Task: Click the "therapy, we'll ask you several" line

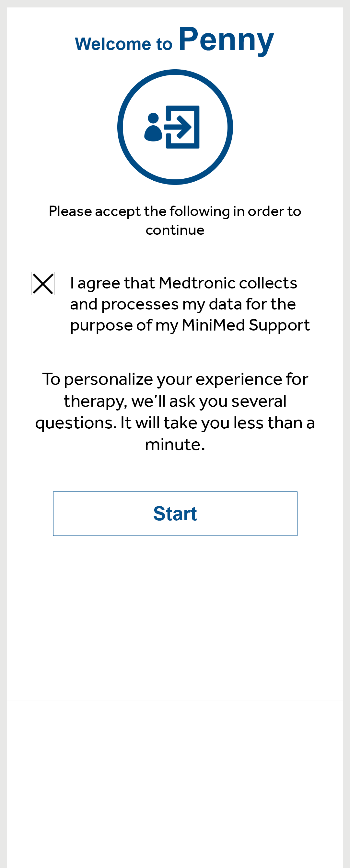Action: point(175,401)
